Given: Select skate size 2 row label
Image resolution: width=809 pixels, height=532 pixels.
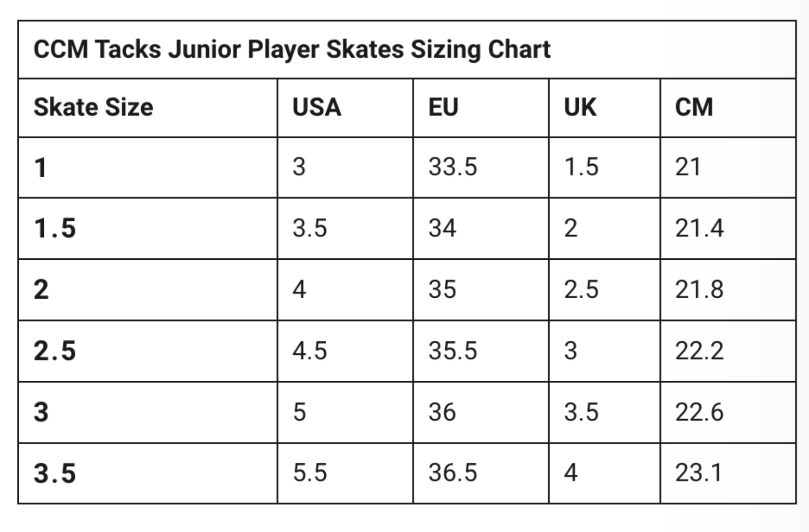Looking at the screenshot, I should pyautogui.click(x=41, y=290).
